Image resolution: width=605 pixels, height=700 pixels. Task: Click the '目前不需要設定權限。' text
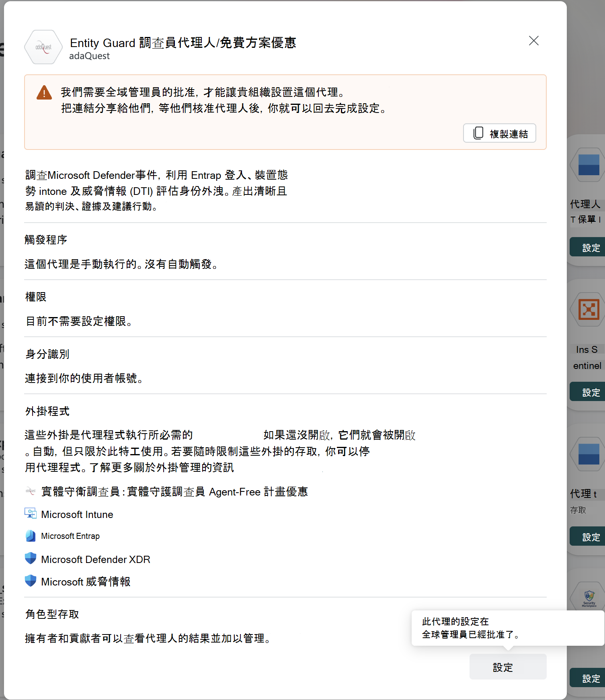point(79,321)
